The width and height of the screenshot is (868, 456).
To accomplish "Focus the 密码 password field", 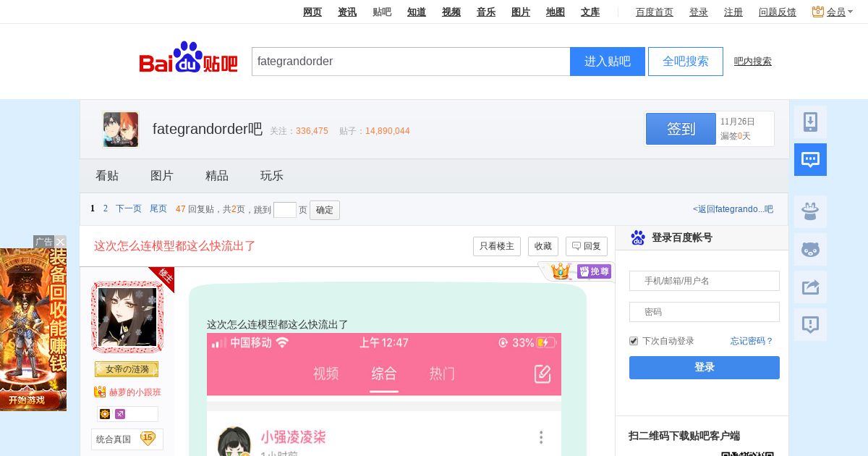I will (705, 312).
